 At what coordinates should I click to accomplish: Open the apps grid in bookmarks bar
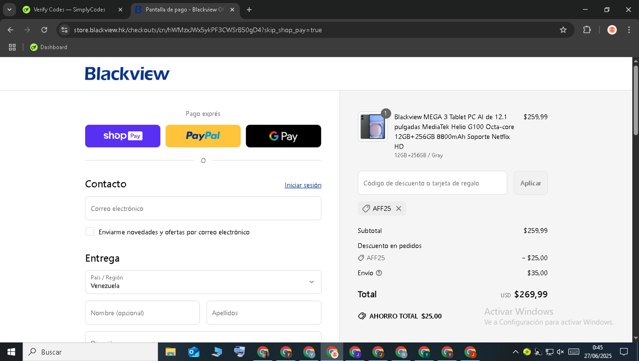[x=12, y=47]
